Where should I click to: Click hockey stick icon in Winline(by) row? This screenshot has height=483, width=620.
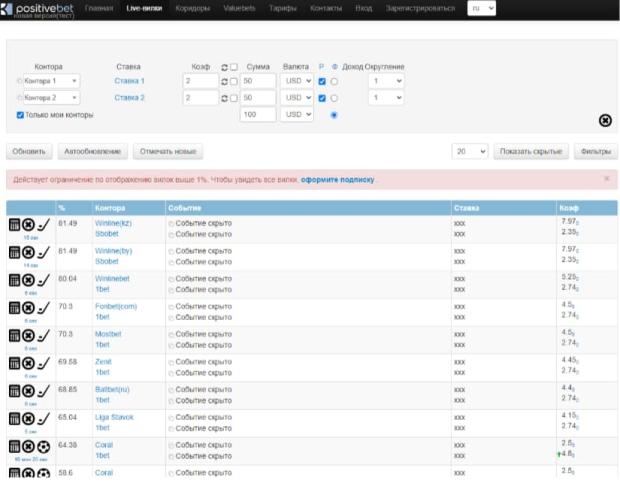[x=43, y=252]
